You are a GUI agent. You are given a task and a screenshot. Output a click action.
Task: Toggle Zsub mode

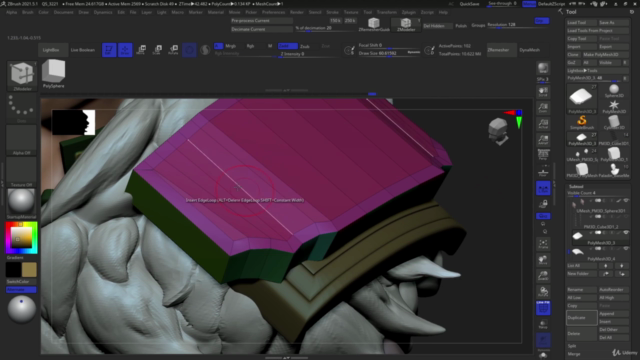[305, 47]
